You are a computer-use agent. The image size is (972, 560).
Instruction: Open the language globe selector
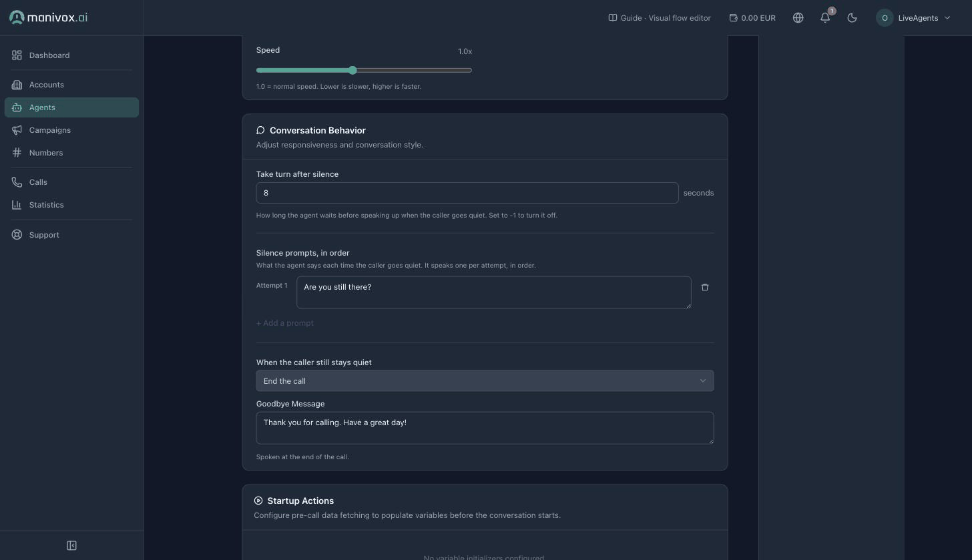coord(798,18)
